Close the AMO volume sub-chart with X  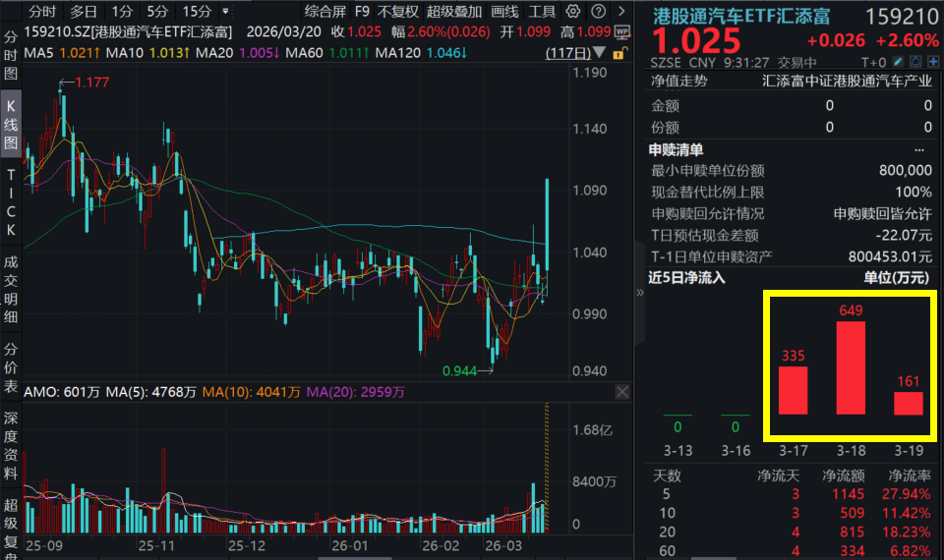pos(622,392)
